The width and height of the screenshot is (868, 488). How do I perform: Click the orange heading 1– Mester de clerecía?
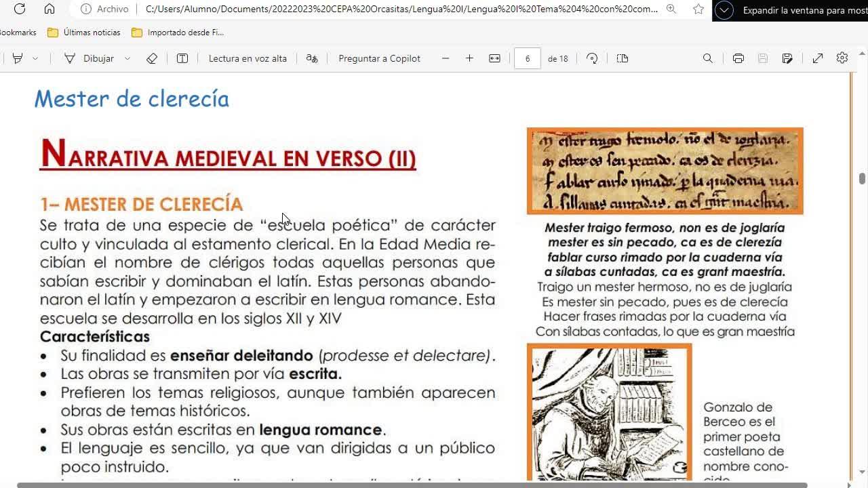coord(141,204)
